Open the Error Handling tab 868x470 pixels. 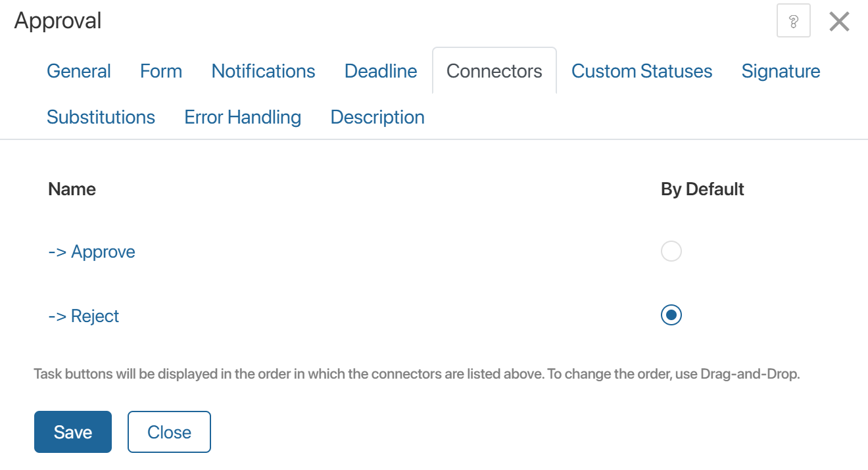point(243,117)
